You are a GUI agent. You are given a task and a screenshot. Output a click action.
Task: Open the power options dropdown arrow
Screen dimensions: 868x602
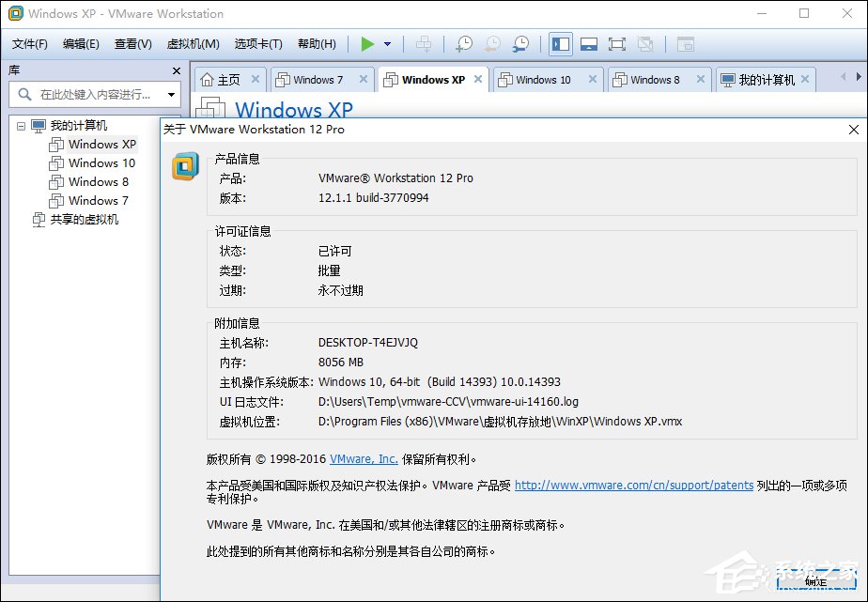click(387, 43)
